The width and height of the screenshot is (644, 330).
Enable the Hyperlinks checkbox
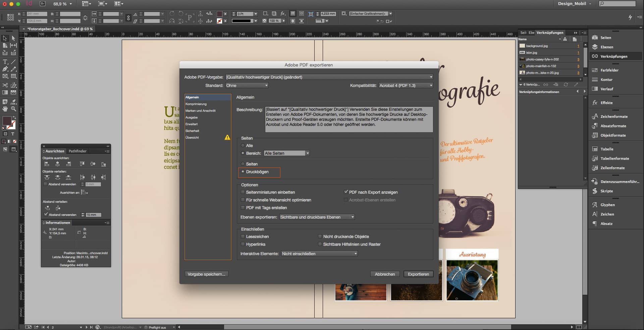pyautogui.click(x=243, y=244)
